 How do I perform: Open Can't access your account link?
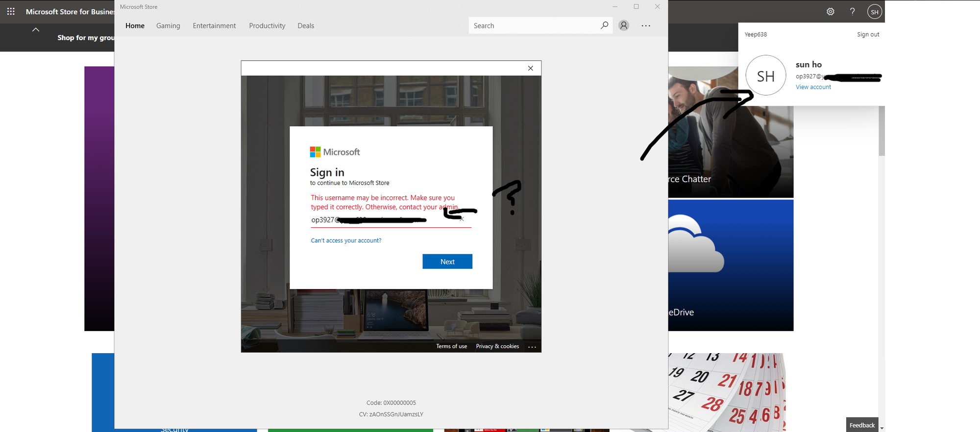coord(346,240)
